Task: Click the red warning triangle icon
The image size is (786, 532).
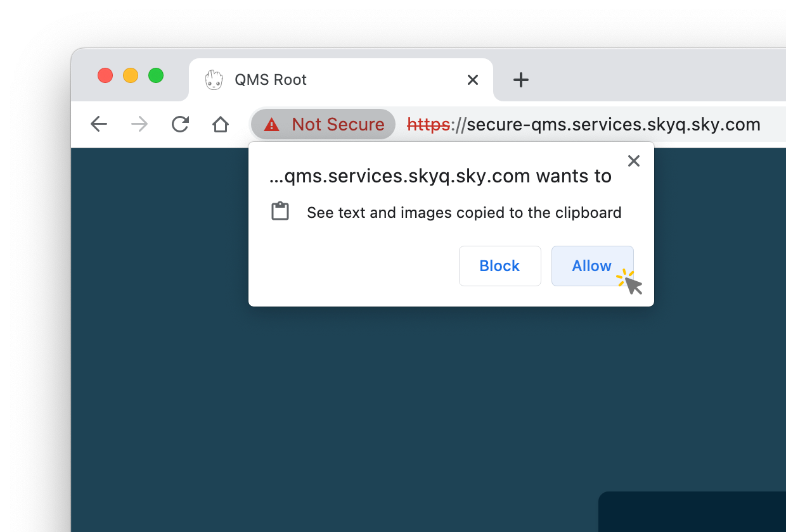Action: point(271,125)
